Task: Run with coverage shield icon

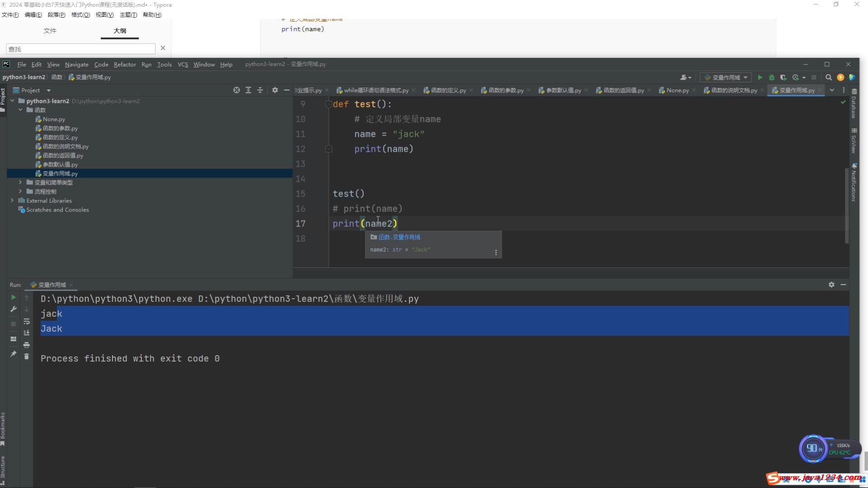Action: pyautogui.click(x=783, y=77)
